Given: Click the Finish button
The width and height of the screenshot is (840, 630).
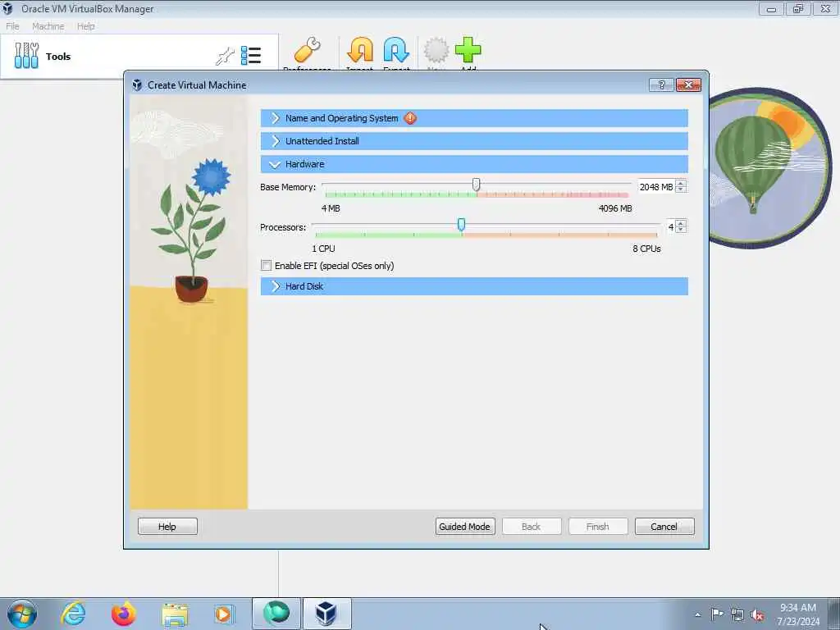Looking at the screenshot, I should [597, 527].
